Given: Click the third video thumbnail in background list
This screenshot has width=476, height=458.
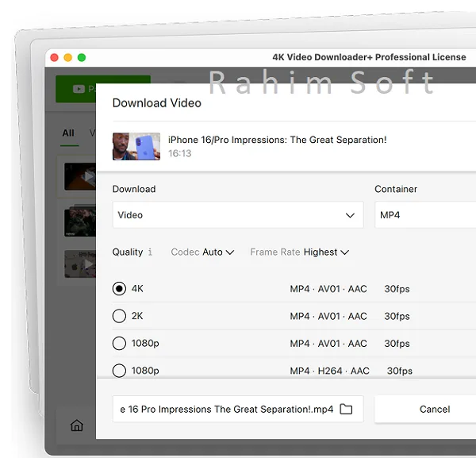Looking at the screenshot, I should coord(80,264).
